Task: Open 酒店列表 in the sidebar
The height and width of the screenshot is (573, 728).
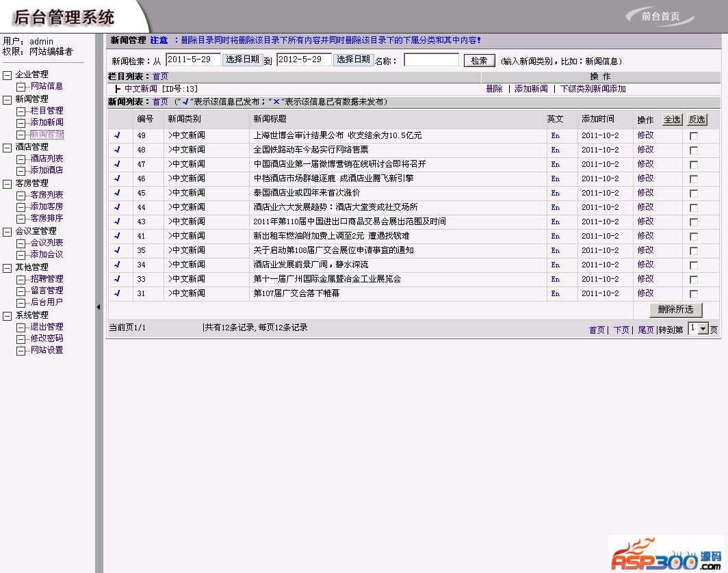Action: tap(47, 158)
